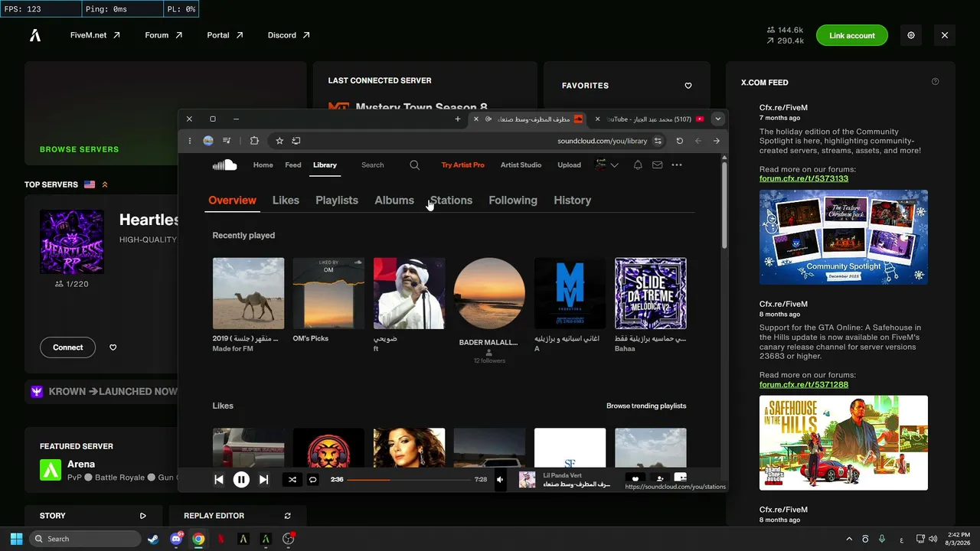Open Artist Studio
980x551 pixels.
[521, 165]
